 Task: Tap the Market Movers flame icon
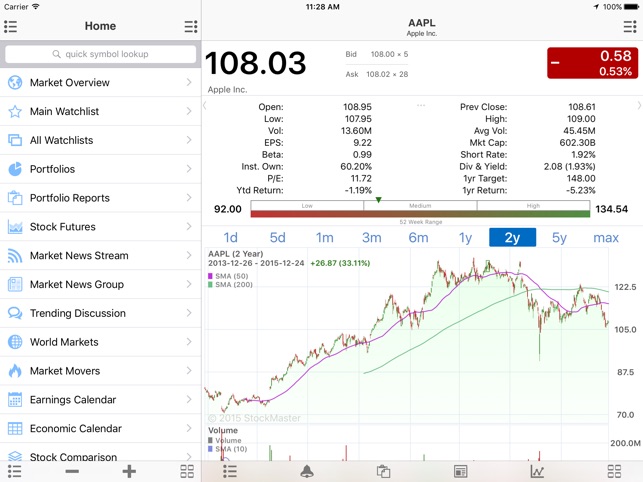(x=15, y=371)
